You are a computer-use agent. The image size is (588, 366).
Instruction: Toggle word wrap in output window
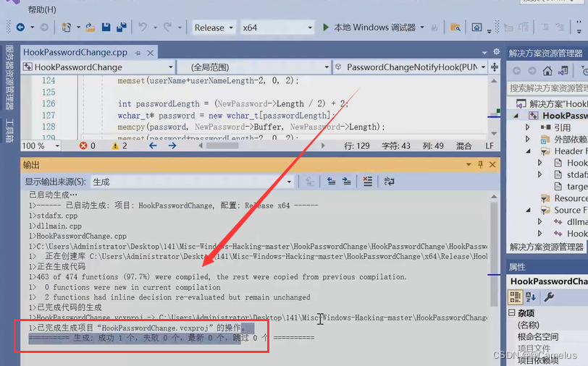click(389, 182)
